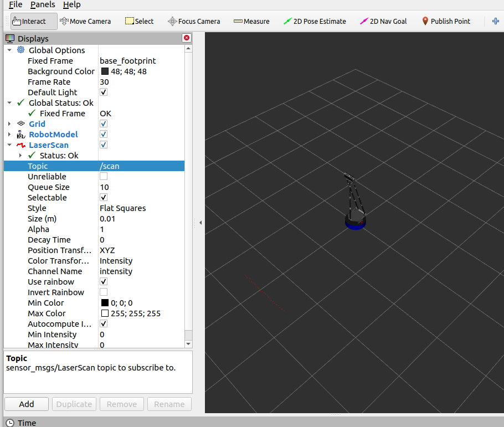Toggle the LaserScan display checkbox
Screen dimensions: 504x427
[x=104, y=145]
